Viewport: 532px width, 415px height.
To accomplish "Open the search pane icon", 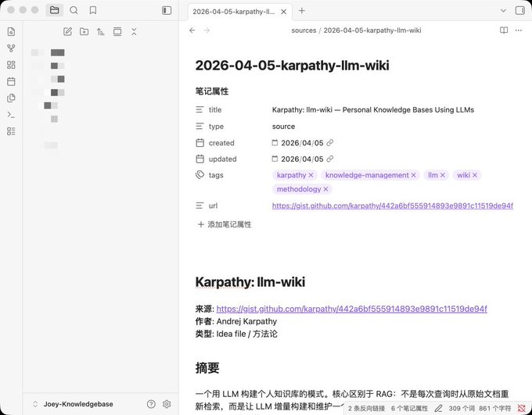I will [74, 10].
